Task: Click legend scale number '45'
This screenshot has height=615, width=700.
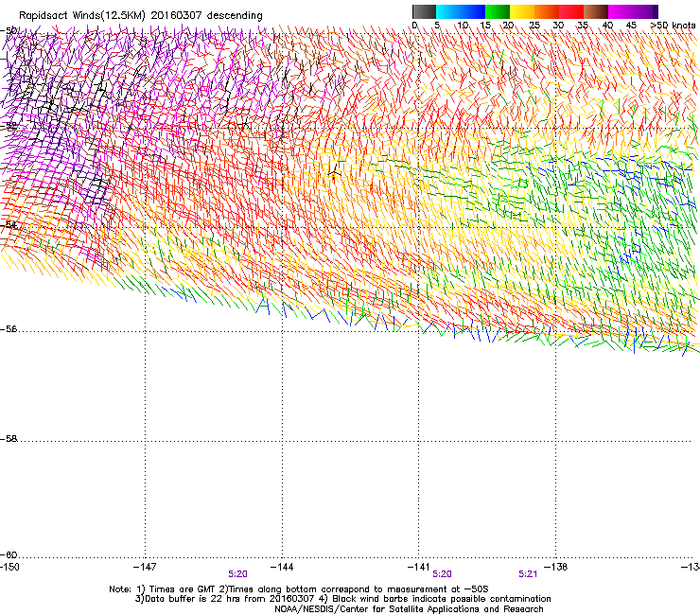Action: coord(631,26)
